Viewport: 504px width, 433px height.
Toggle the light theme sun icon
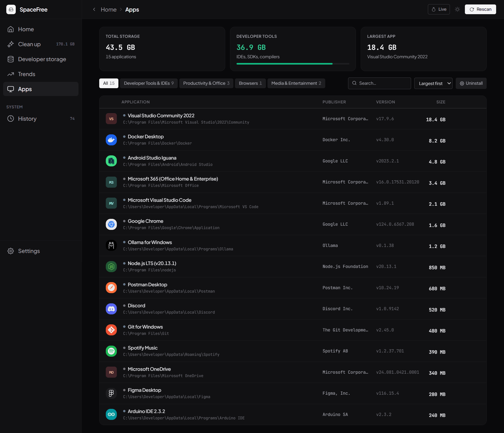pyautogui.click(x=457, y=9)
